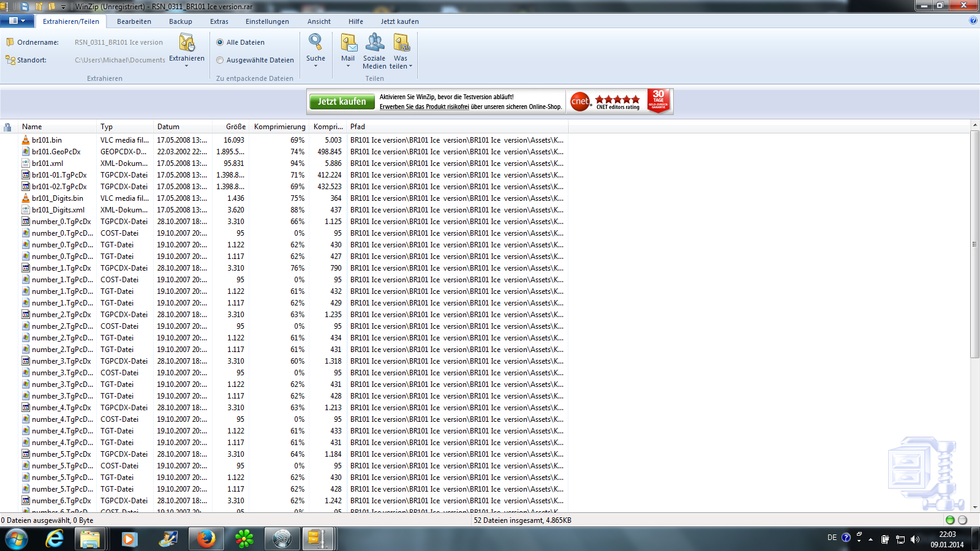The height and width of the screenshot is (551, 980).
Task: Click the power plug tray icon
Action: (885, 539)
